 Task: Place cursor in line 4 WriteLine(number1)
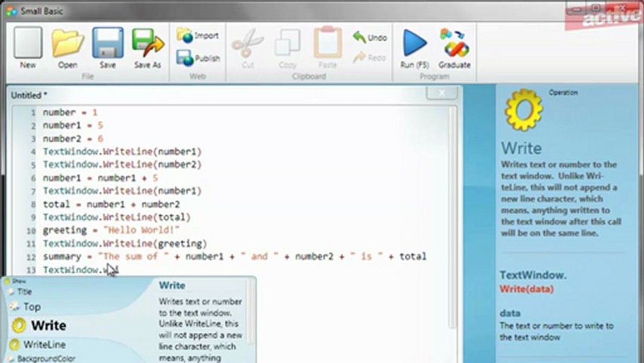tap(122, 152)
